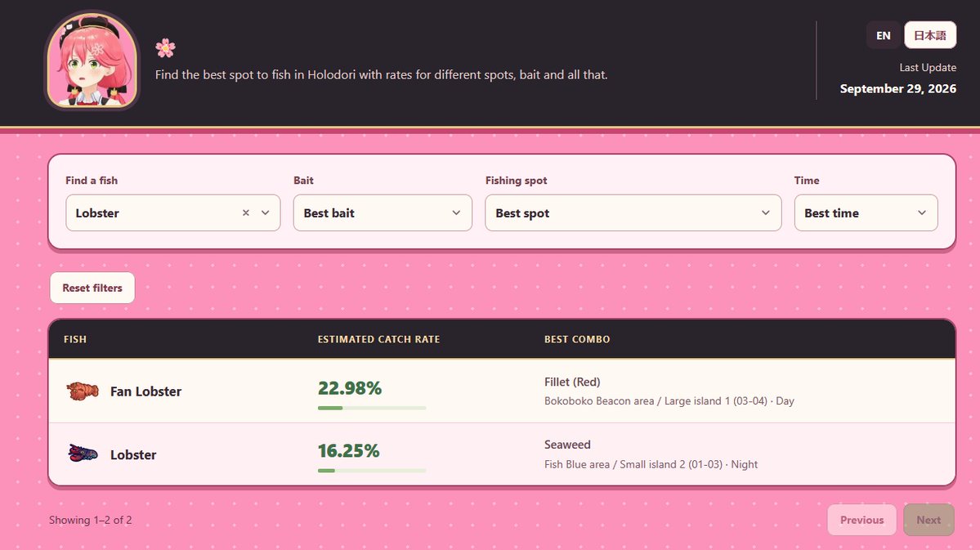Click the Reset filters button
Viewport: 980px width, 550px height.
click(92, 288)
